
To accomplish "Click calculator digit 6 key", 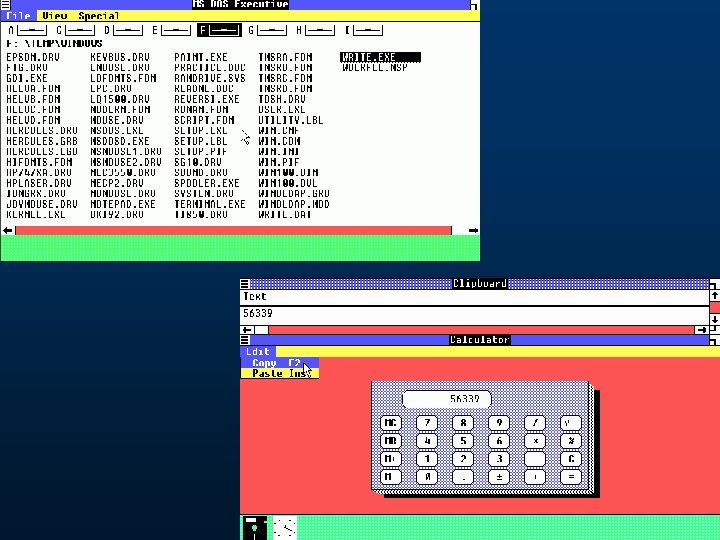I will click(499, 441).
